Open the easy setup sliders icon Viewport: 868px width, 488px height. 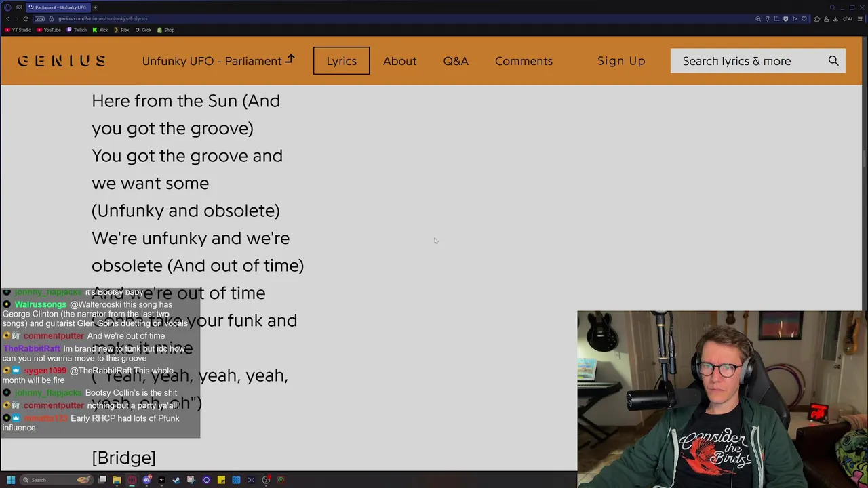pos(860,19)
